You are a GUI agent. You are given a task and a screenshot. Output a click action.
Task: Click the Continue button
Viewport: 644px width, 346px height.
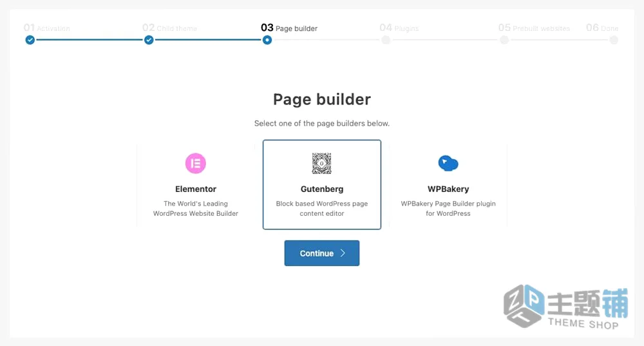click(x=321, y=253)
